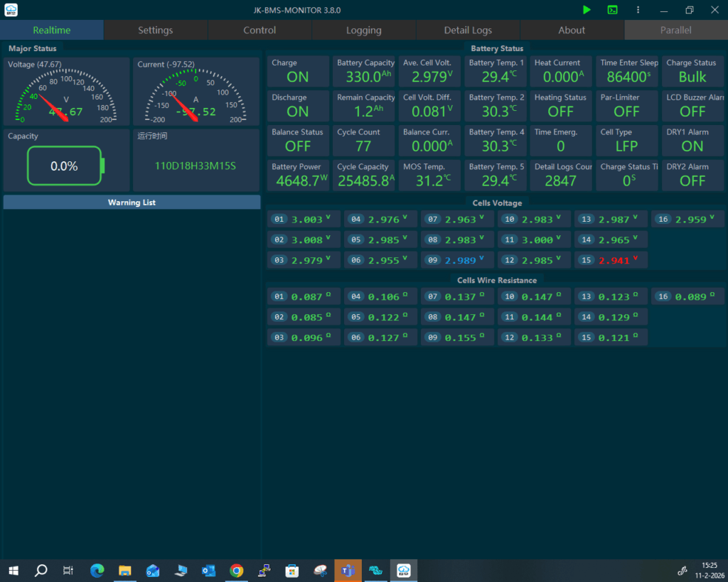
Task: Open File Explorer from the taskbar
Action: [125, 570]
